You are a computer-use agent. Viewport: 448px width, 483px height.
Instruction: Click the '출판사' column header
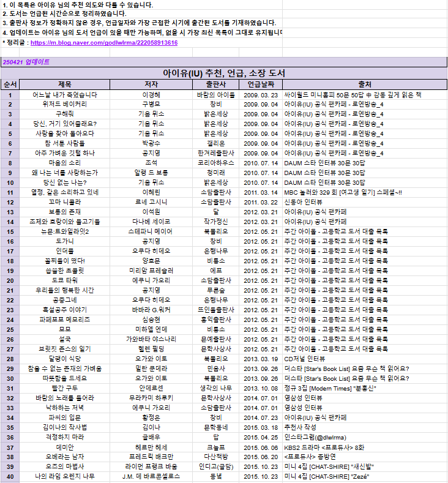[216, 84]
